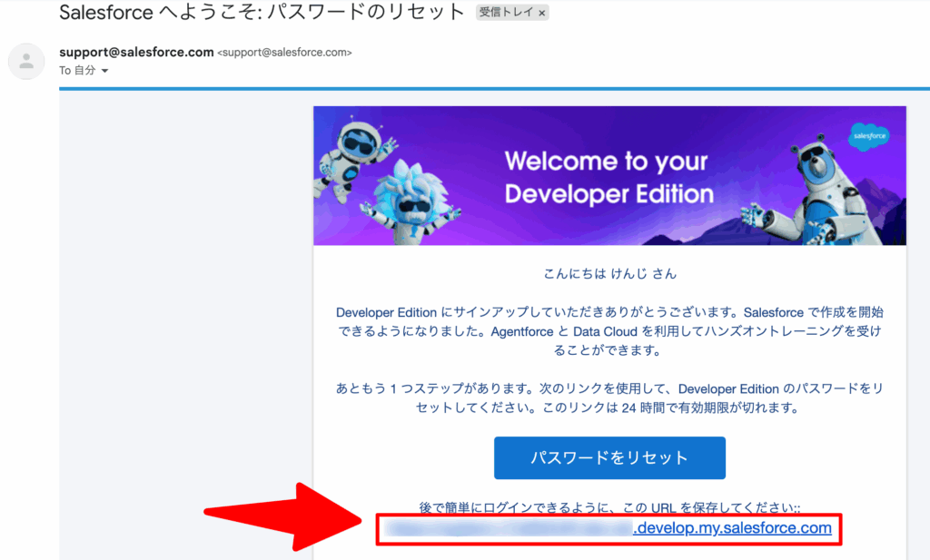Image resolution: width=930 pixels, height=560 pixels.
Task: Click the Welcome to your Developer Edition heading
Action: tap(608, 177)
